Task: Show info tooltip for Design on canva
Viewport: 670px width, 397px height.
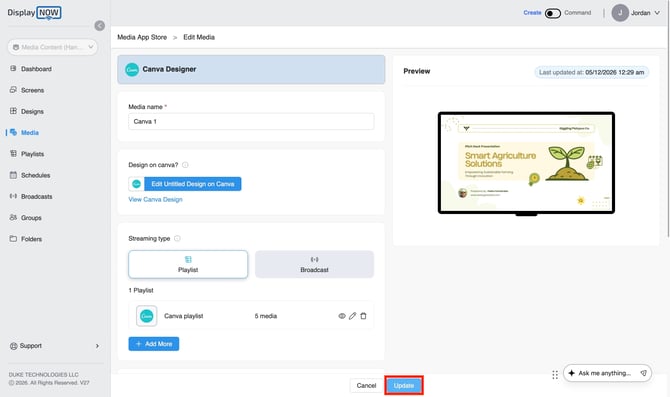Action: (185, 165)
